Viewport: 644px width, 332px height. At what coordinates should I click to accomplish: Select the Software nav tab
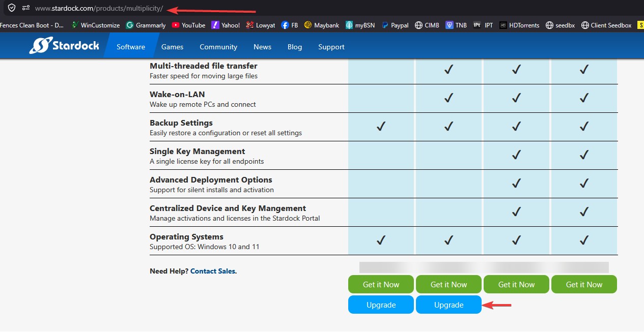click(131, 47)
